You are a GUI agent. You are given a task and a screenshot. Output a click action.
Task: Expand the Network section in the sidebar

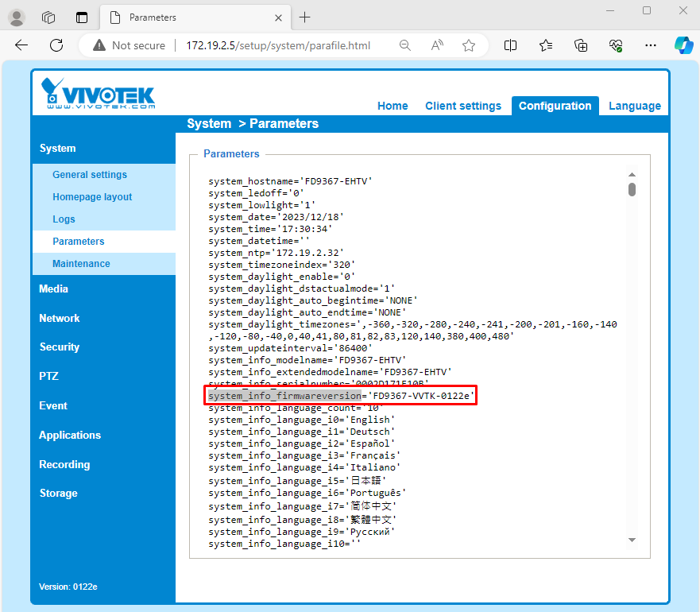click(x=60, y=318)
